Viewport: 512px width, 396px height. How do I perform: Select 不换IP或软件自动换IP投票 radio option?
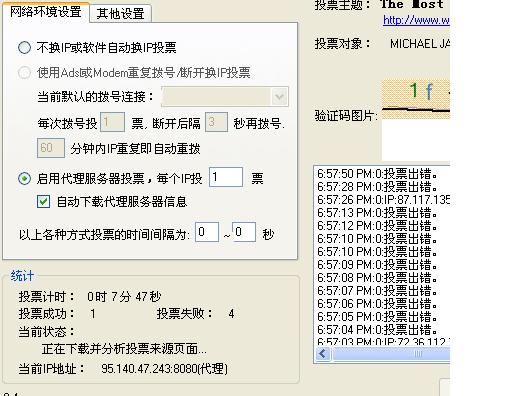pos(24,48)
